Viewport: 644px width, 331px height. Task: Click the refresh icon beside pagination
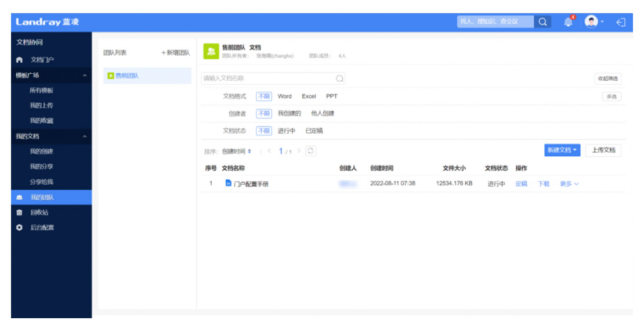click(311, 151)
